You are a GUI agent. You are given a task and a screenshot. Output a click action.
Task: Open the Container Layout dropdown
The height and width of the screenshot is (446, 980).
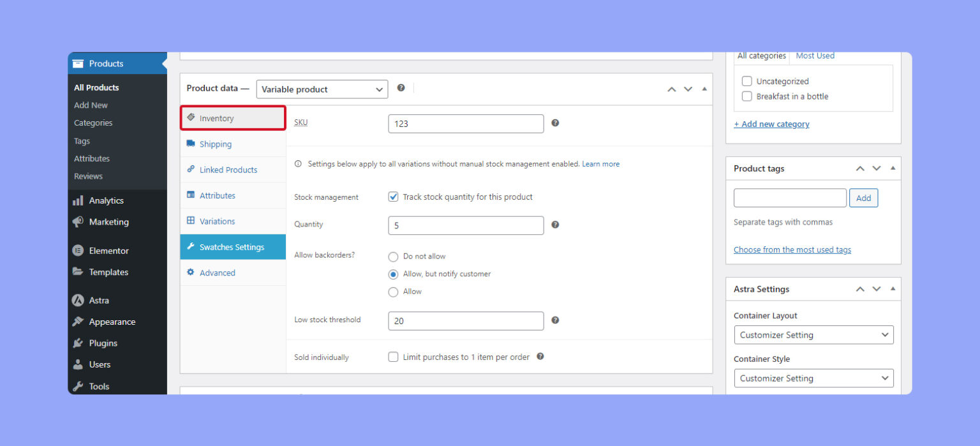pyautogui.click(x=813, y=334)
